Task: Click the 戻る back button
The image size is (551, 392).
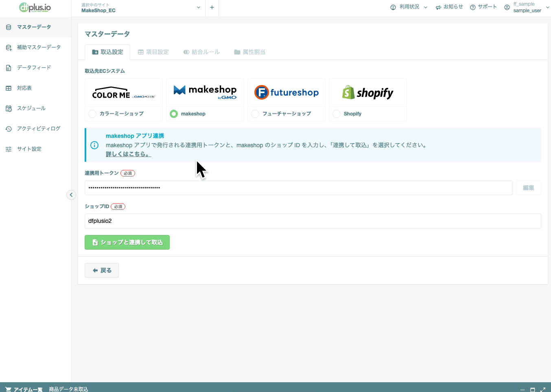Action: [102, 270]
